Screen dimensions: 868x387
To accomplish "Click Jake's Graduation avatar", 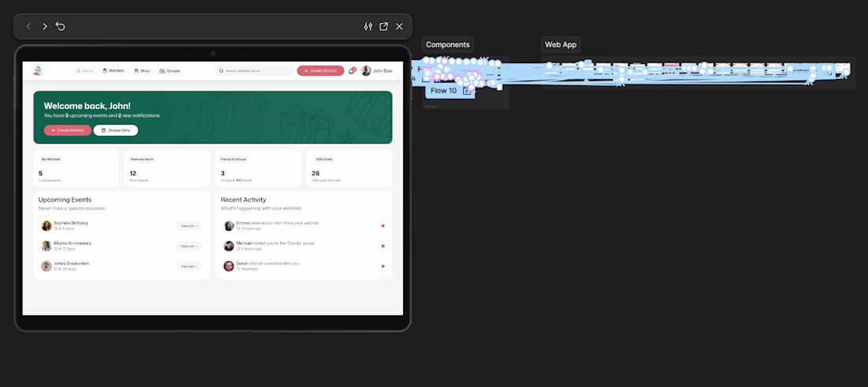I will [47, 266].
